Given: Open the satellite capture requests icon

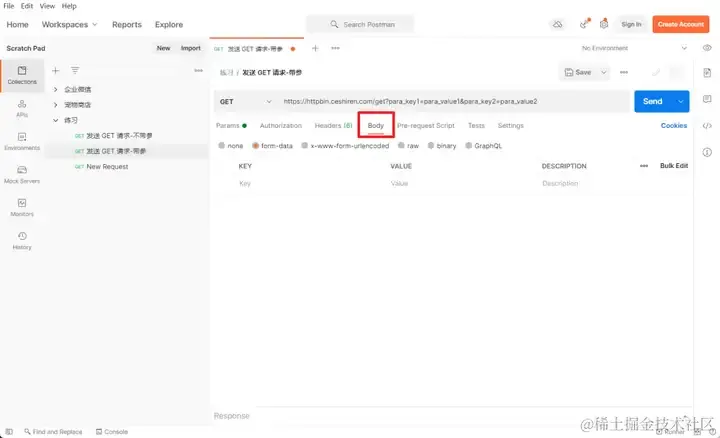Looking at the screenshot, I should tap(584, 24).
